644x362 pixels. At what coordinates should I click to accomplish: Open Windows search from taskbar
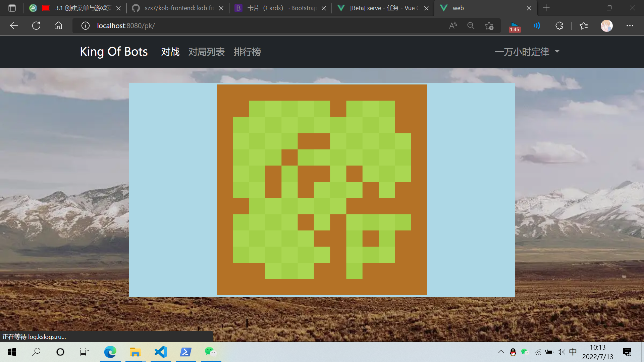(x=36, y=352)
